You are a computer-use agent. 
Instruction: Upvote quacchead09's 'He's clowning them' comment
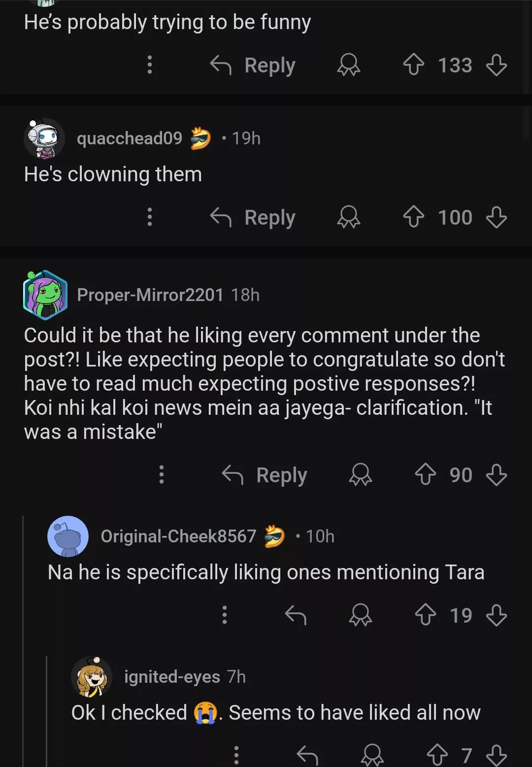[x=413, y=217]
